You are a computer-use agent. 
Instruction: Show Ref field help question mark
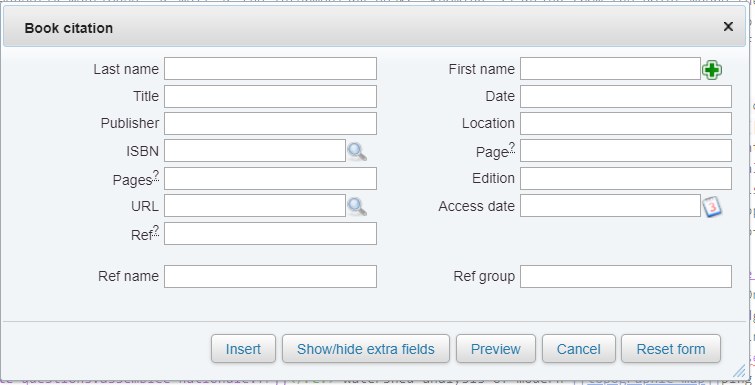pos(156,230)
